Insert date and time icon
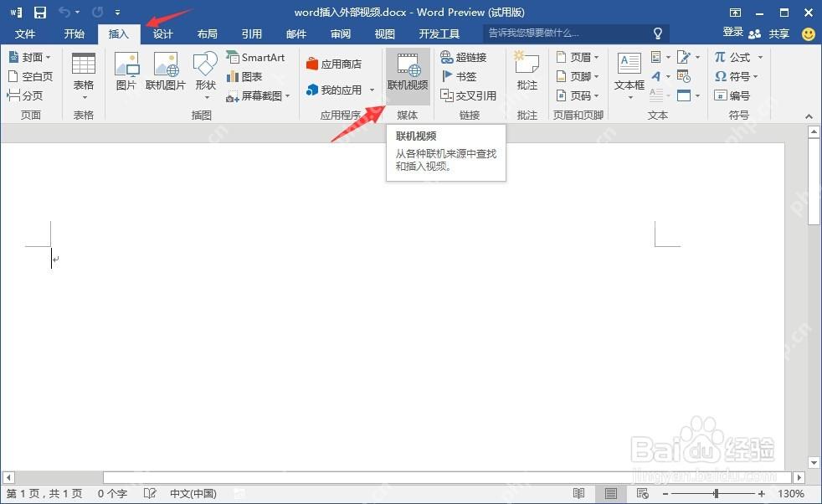 point(684,76)
